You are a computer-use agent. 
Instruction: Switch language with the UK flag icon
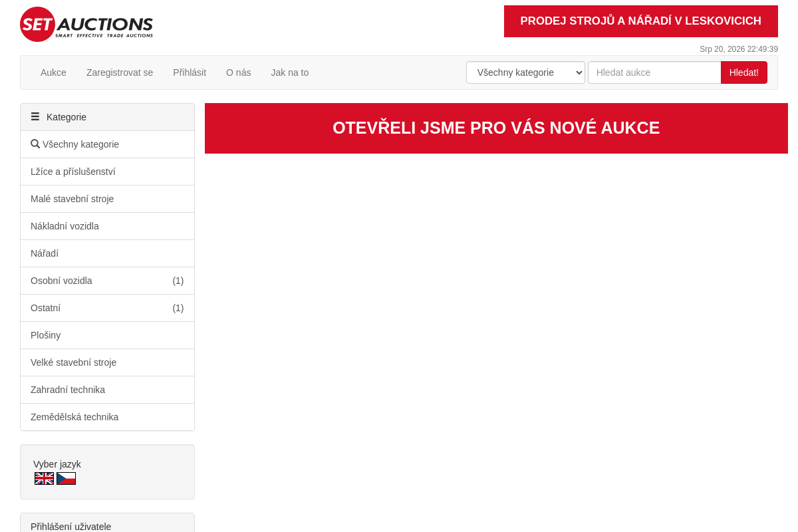point(45,478)
